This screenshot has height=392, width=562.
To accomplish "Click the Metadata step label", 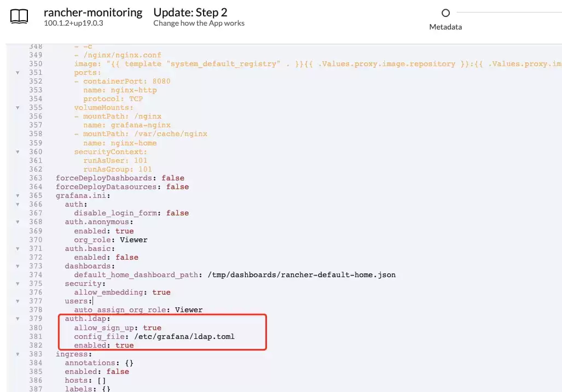I will 445,27.
